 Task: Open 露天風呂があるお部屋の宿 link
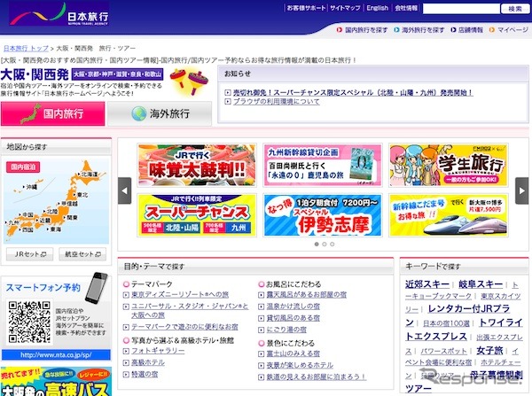[x=307, y=295]
